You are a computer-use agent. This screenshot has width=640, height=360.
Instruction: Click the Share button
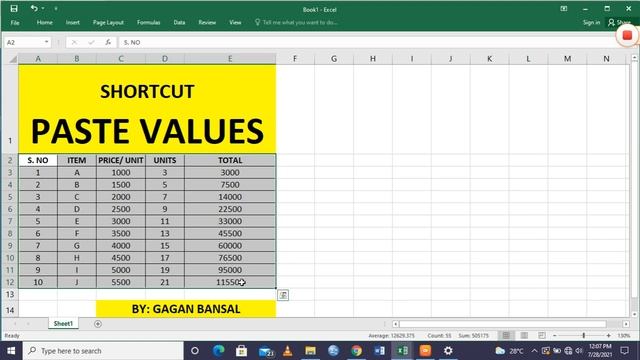click(620, 22)
